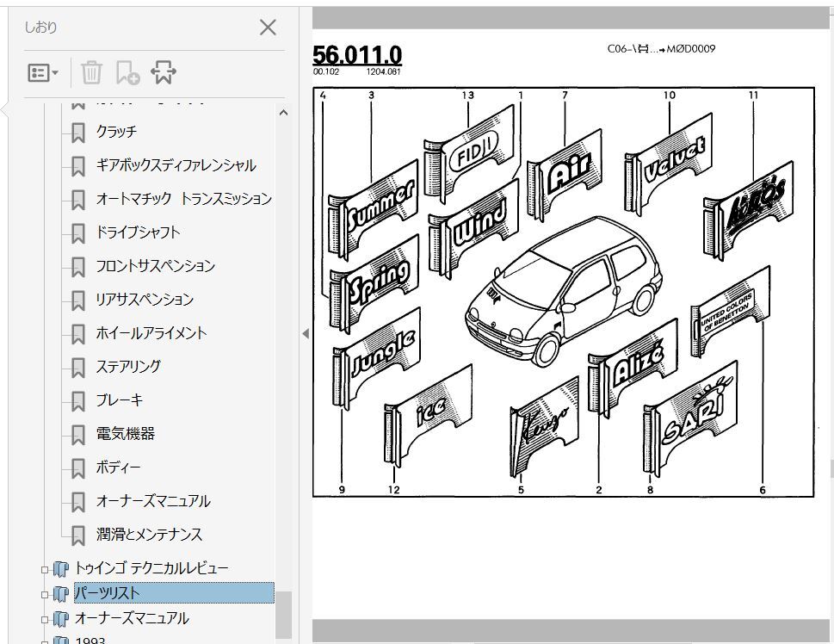Go to フロントサスペンション bookmark
Viewport: 834px width, 644px height.
[155, 265]
